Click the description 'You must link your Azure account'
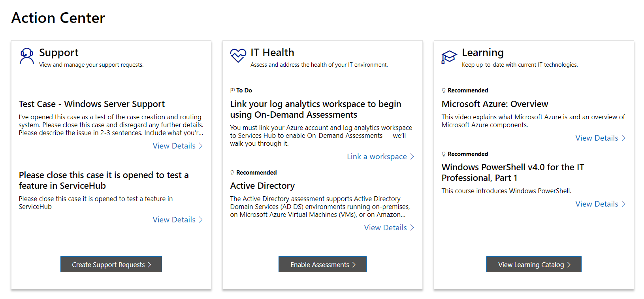 click(x=321, y=135)
